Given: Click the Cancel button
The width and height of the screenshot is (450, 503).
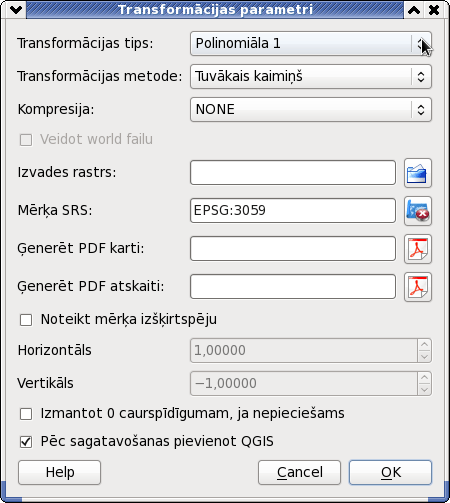Looking at the screenshot, I should (299, 472).
